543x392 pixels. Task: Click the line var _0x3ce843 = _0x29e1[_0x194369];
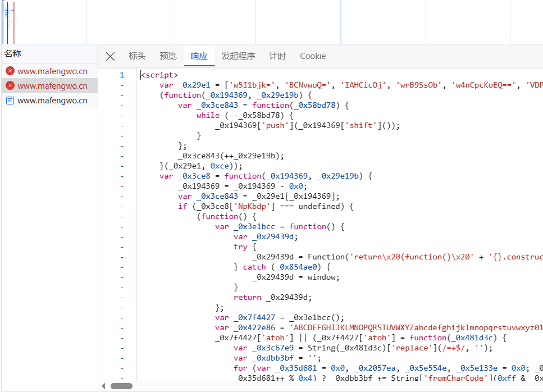[x=259, y=197]
